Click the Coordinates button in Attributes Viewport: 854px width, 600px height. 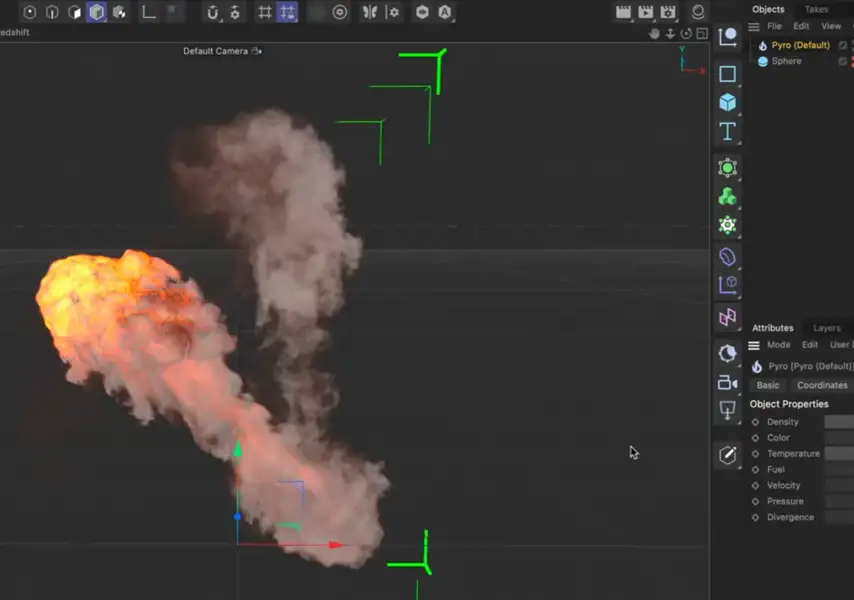pos(822,385)
